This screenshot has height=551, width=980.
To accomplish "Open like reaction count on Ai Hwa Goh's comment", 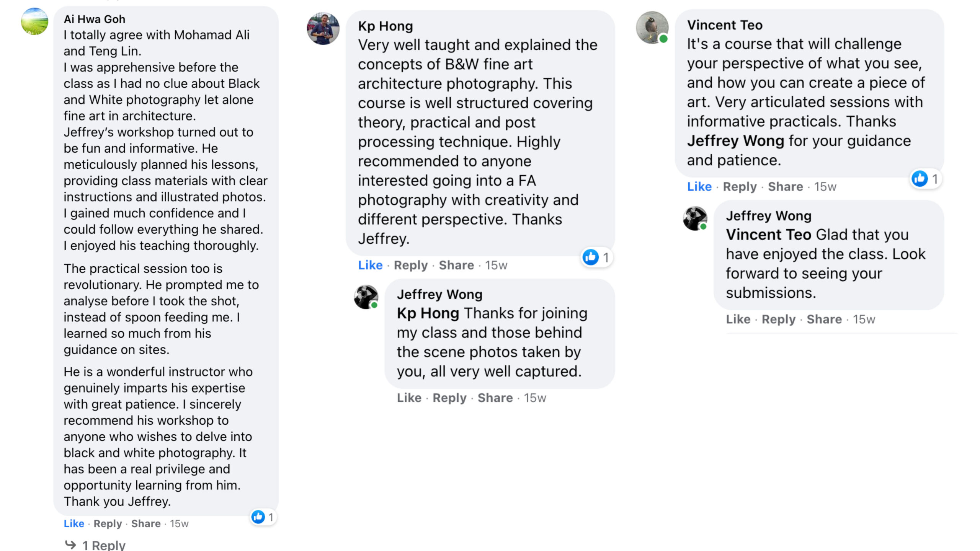I will click(263, 517).
